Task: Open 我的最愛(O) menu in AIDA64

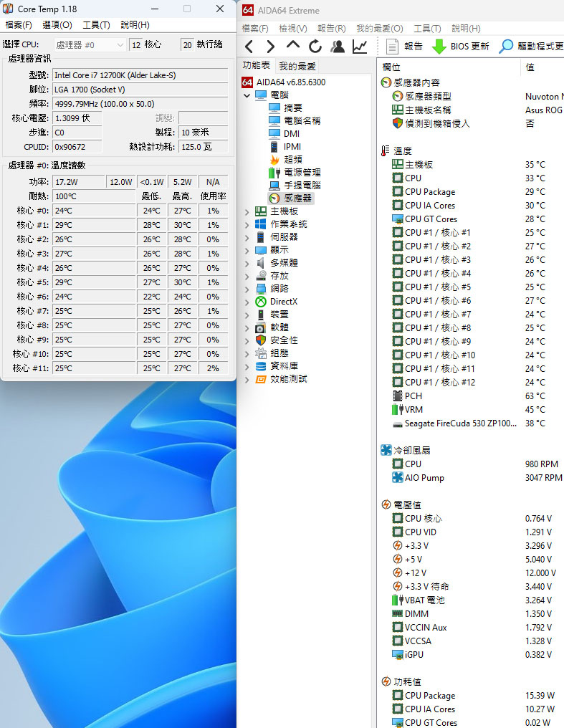Action: click(x=380, y=29)
